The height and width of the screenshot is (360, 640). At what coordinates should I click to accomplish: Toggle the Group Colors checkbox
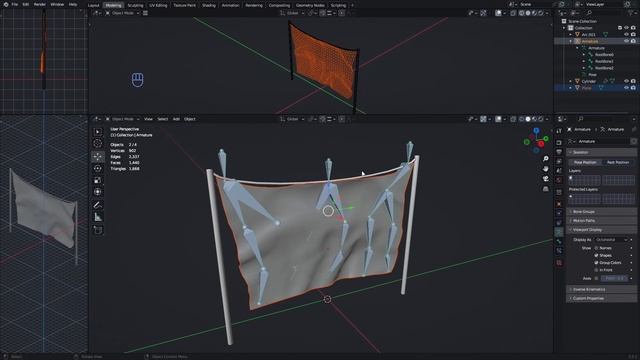[596, 262]
